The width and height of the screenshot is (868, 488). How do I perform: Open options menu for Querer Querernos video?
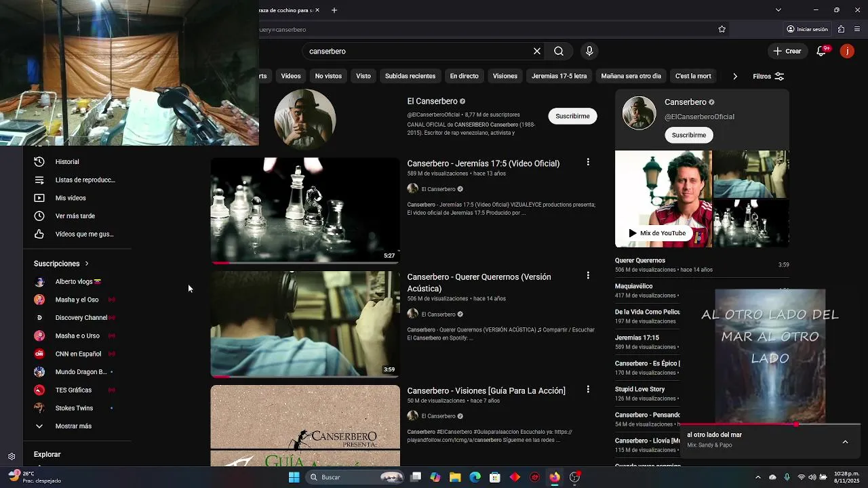(x=588, y=276)
